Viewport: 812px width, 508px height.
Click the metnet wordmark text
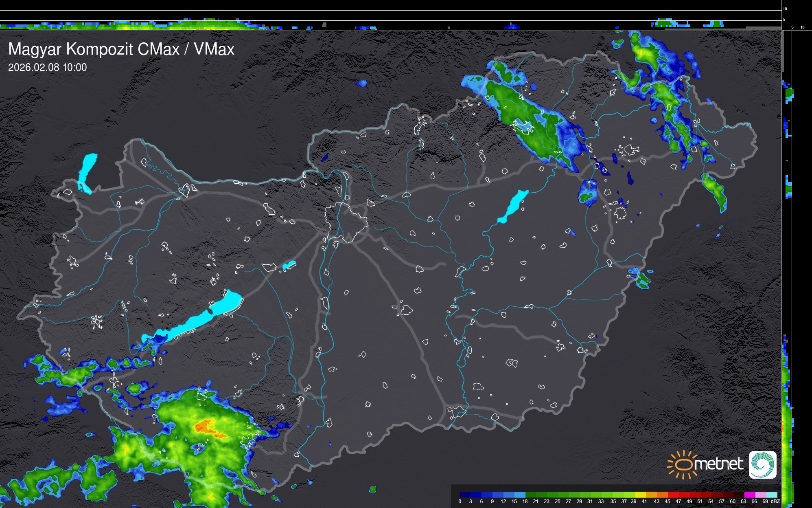718,464
